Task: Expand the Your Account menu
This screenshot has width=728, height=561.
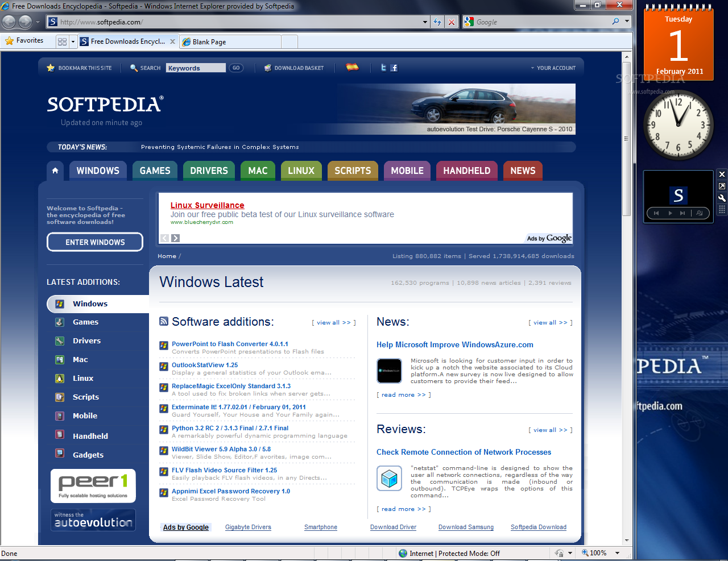Action: coord(553,68)
